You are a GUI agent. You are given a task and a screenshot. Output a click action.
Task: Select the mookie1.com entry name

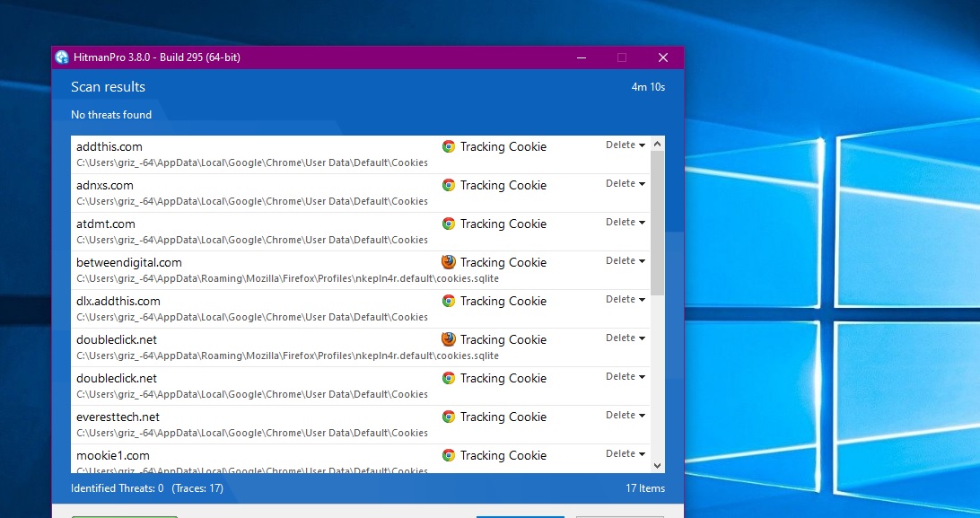click(113, 455)
